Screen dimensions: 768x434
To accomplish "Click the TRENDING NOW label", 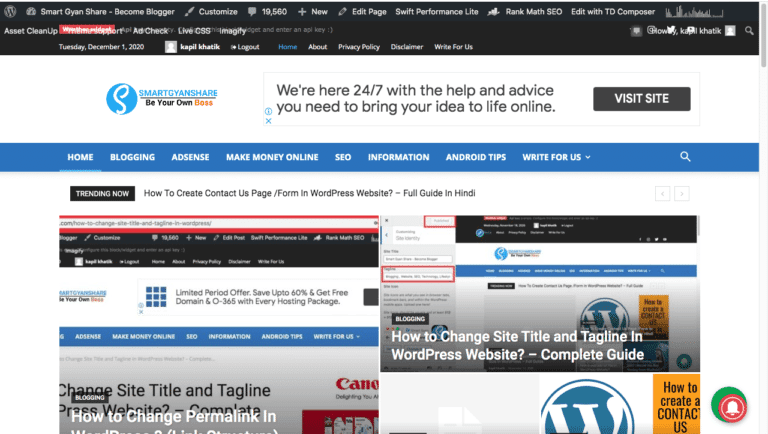I will coord(102,193).
